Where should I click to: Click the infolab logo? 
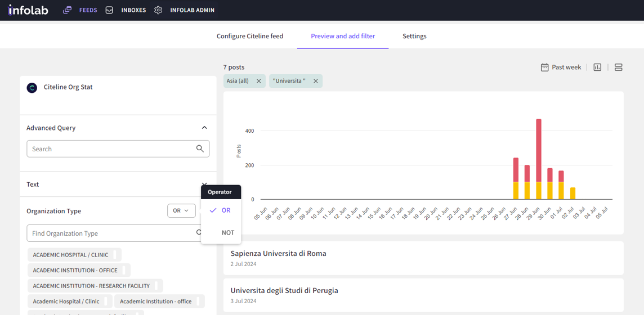28,10
